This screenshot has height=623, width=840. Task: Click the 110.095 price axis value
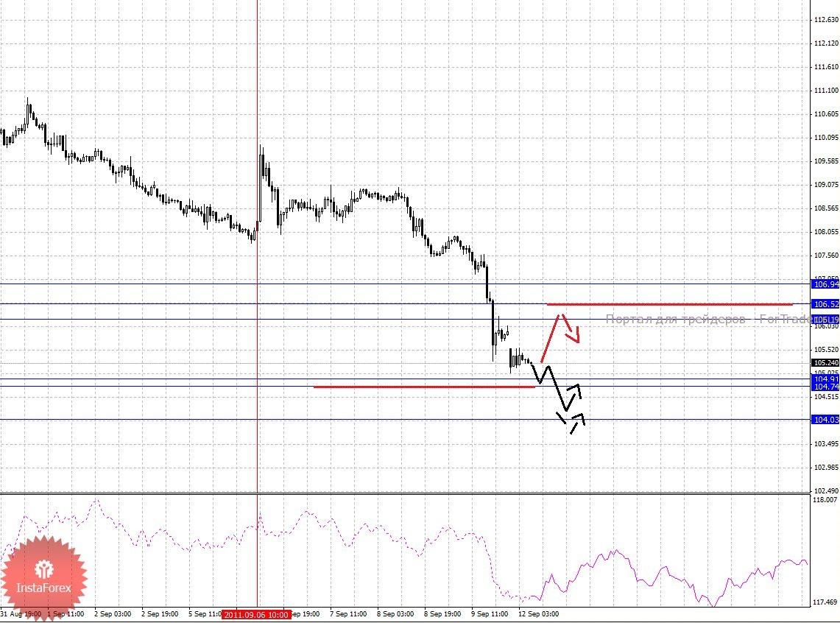tap(826, 138)
